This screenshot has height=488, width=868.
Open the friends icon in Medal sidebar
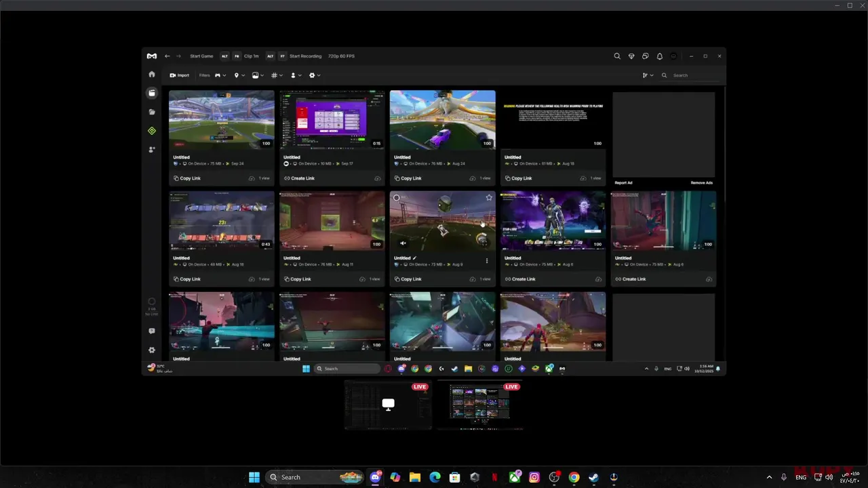152,149
